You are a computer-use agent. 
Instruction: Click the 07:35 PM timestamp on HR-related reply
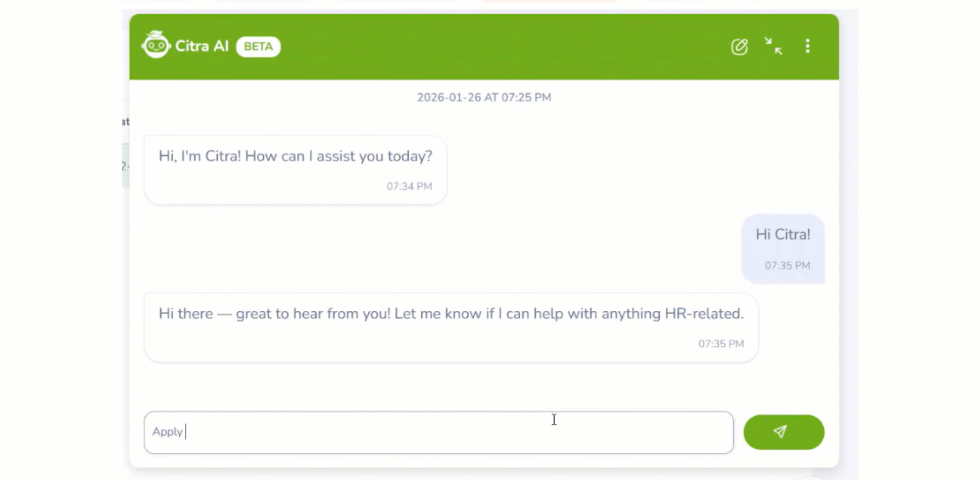coord(721,344)
